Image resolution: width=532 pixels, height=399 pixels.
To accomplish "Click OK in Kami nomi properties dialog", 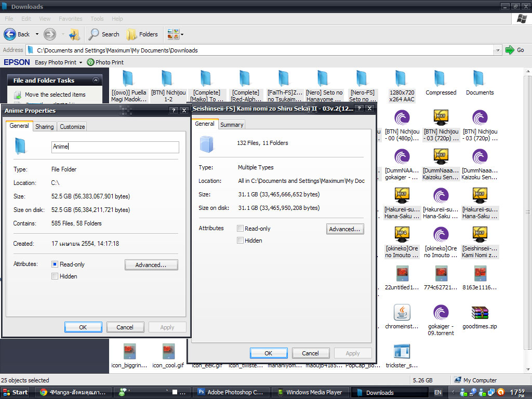I will pyautogui.click(x=269, y=353).
